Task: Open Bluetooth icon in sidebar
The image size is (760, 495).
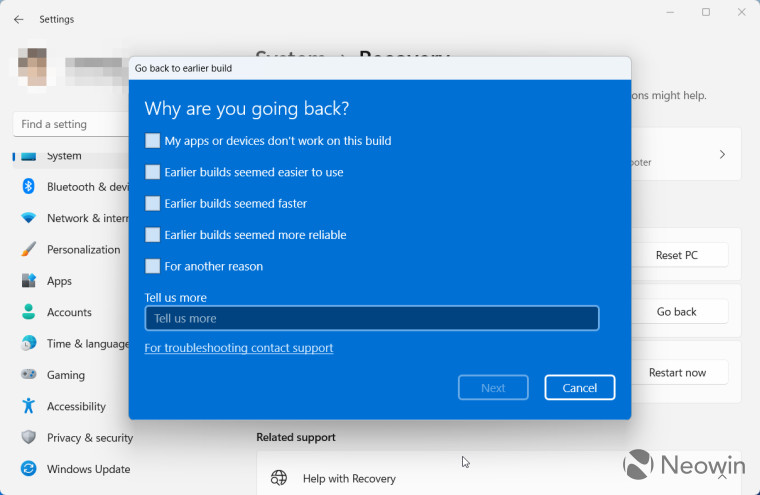Action: (x=29, y=187)
